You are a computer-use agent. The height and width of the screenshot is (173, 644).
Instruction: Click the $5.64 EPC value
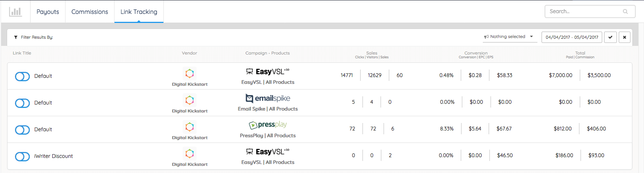pos(475,129)
